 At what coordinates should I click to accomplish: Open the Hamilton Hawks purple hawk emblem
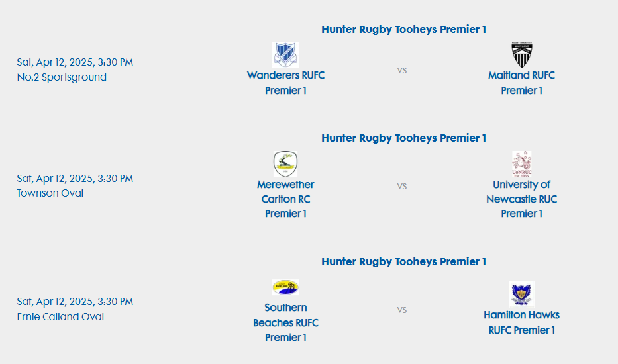[x=522, y=294]
